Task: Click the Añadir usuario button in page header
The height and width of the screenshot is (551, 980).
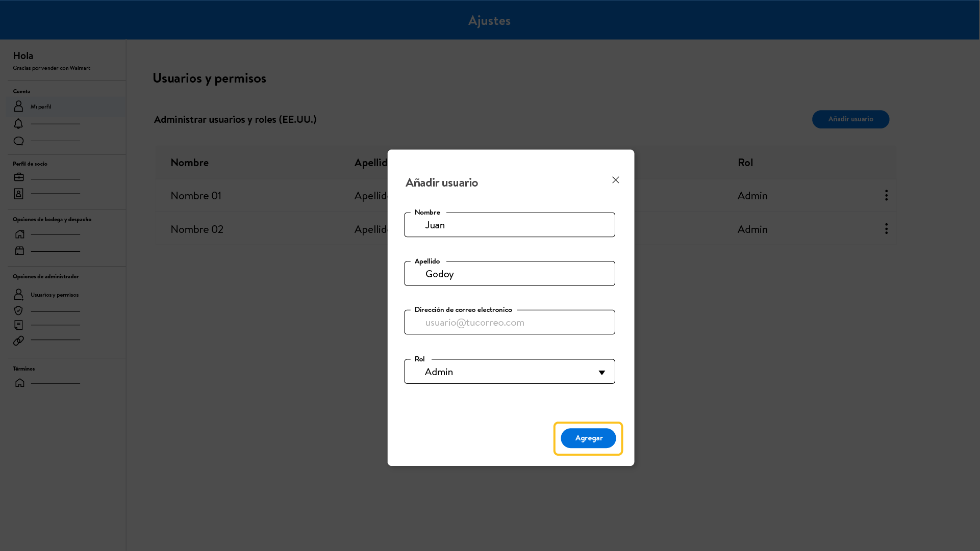Action: (x=850, y=119)
